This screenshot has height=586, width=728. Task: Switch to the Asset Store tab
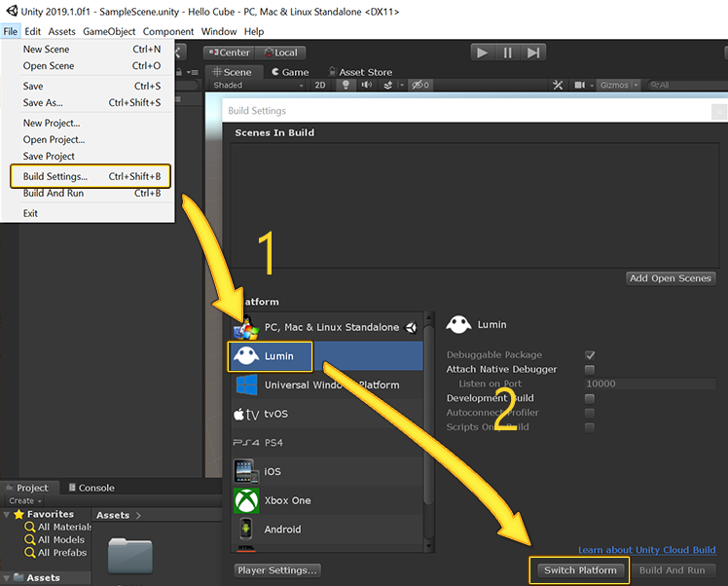pyautogui.click(x=360, y=72)
